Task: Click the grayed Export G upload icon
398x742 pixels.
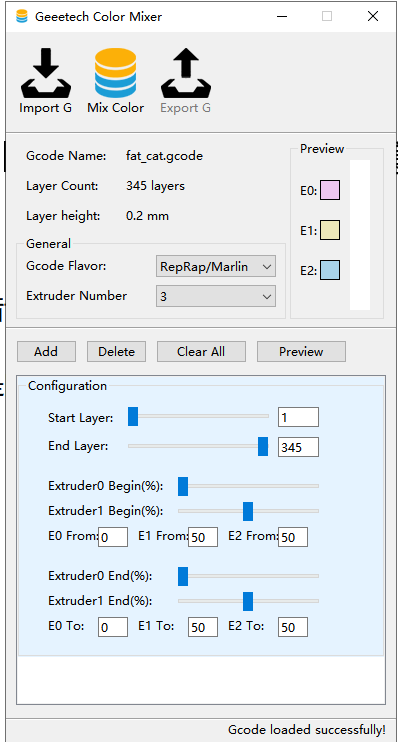Action: pos(186,73)
